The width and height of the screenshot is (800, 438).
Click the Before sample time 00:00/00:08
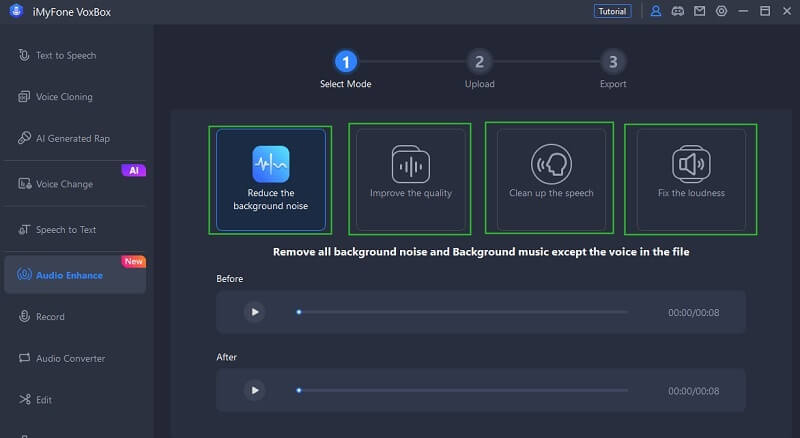(693, 312)
